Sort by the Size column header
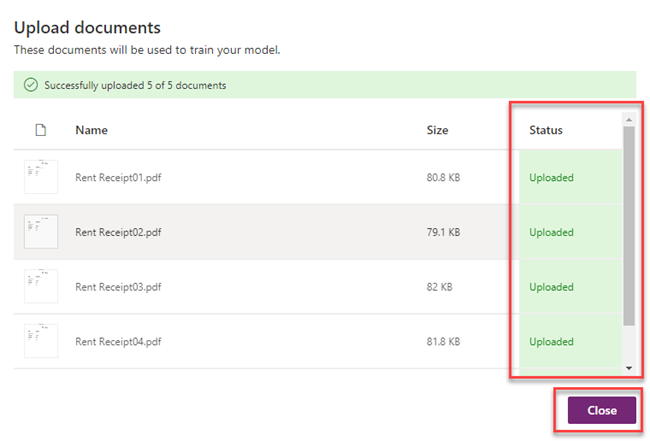Image resolution: width=650 pixels, height=441 pixels. click(437, 130)
